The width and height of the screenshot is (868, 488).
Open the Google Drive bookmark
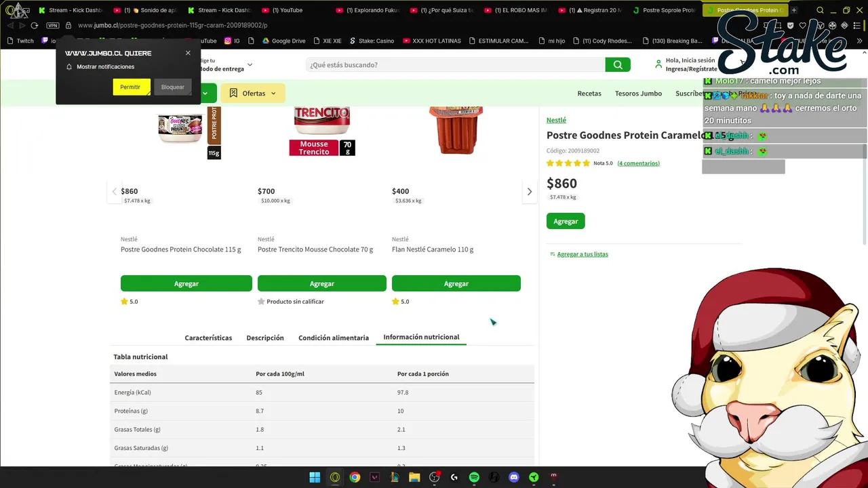tap(283, 41)
